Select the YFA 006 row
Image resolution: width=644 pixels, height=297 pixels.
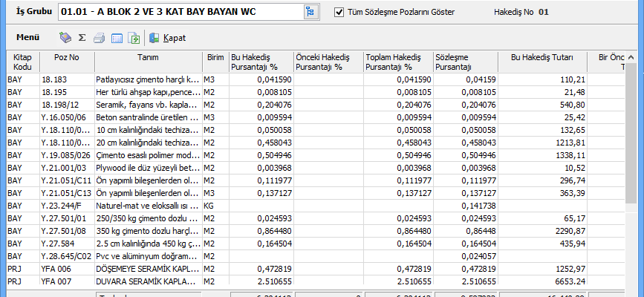tap(65, 269)
